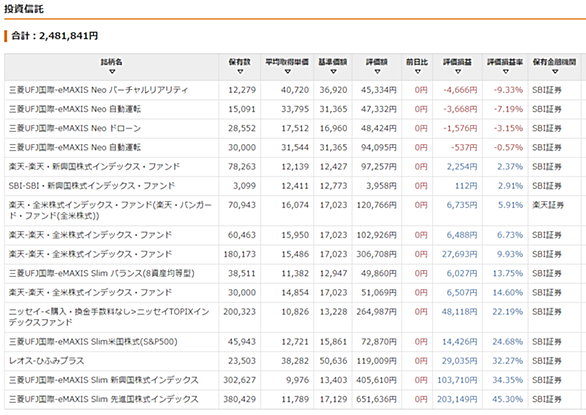The height and width of the screenshot is (415, 586).
Task: Click 基準価額 value 36,920
Action: coord(333,90)
